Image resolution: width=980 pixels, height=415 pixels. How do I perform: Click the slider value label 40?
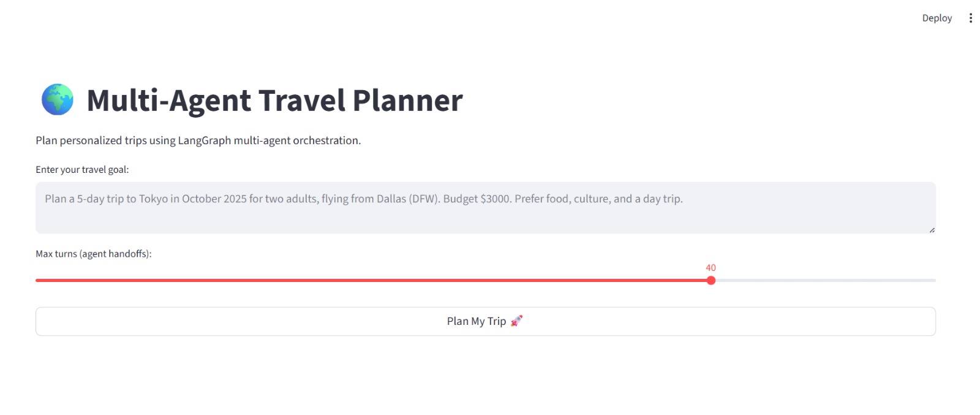[710, 268]
